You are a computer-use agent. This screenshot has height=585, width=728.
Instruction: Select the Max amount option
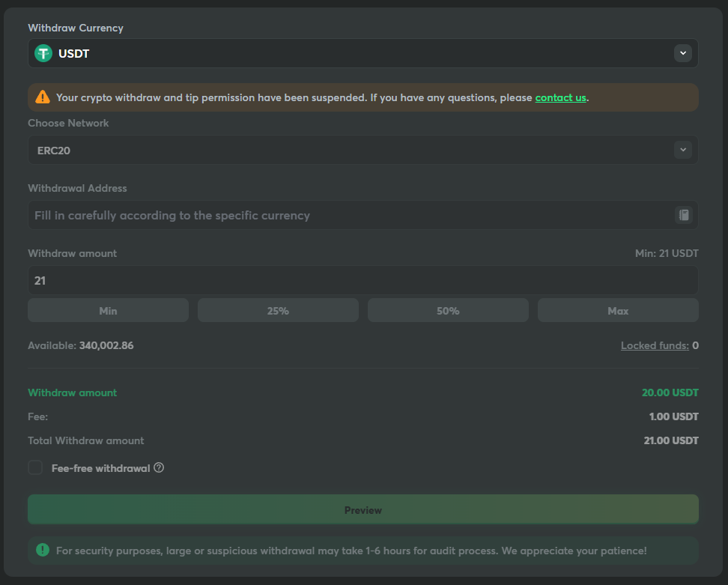pos(618,310)
